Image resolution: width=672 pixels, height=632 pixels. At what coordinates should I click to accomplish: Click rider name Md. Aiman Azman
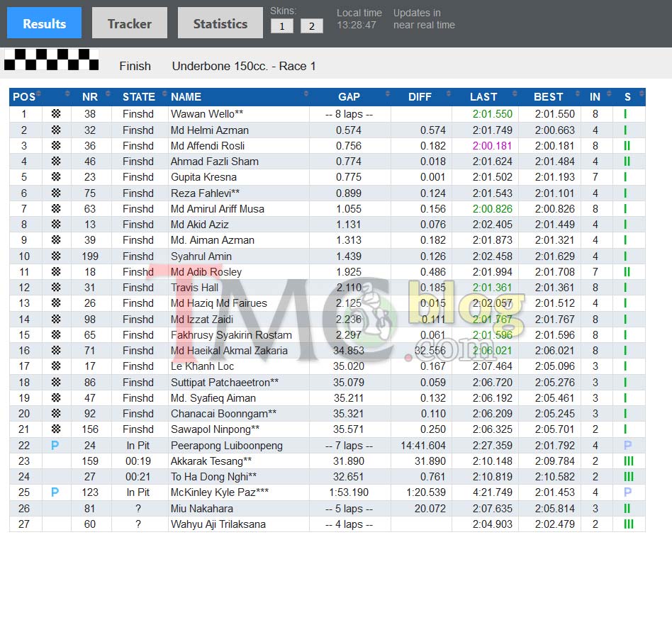pyautogui.click(x=213, y=240)
